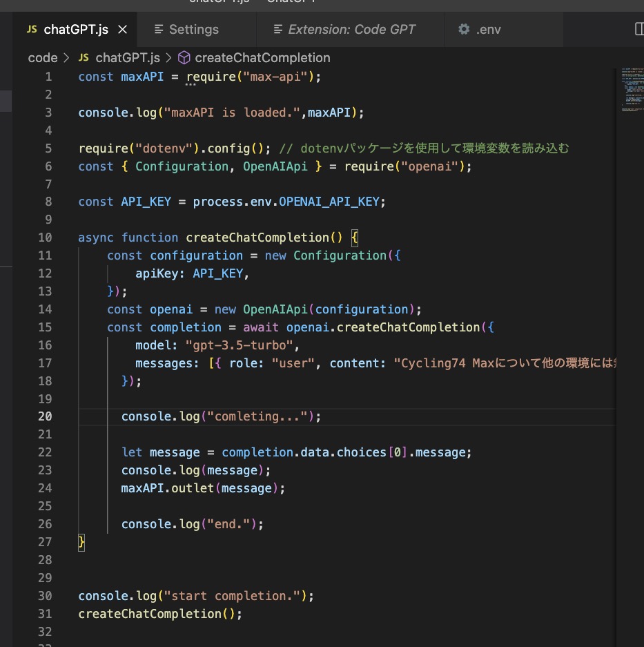Close the chatGPT.js tab
Screen dimensions: 644x647
122,29
